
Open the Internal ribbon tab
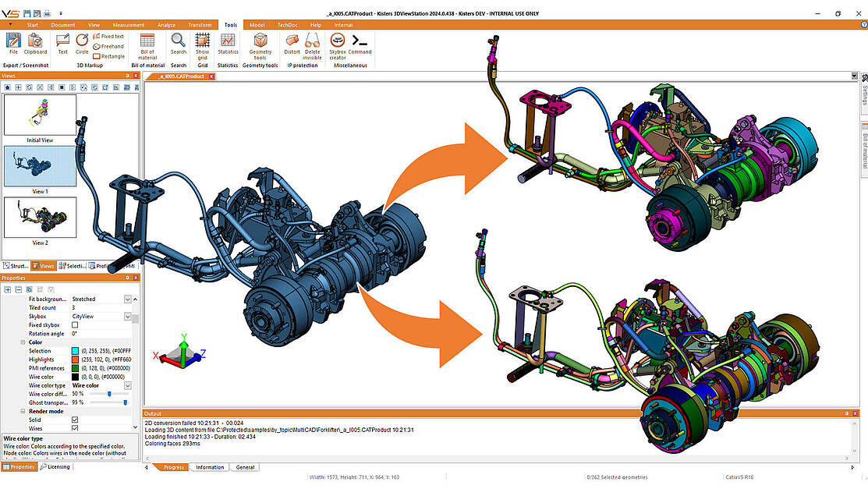tap(343, 25)
